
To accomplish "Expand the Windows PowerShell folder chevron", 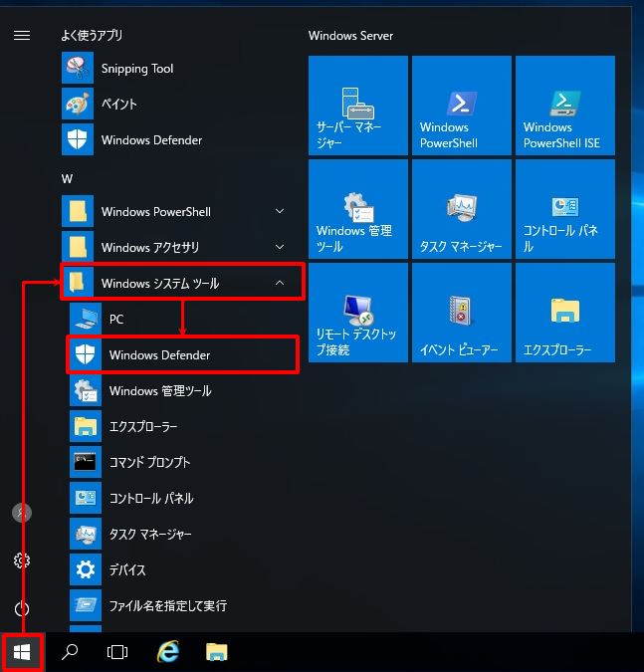I will [280, 211].
